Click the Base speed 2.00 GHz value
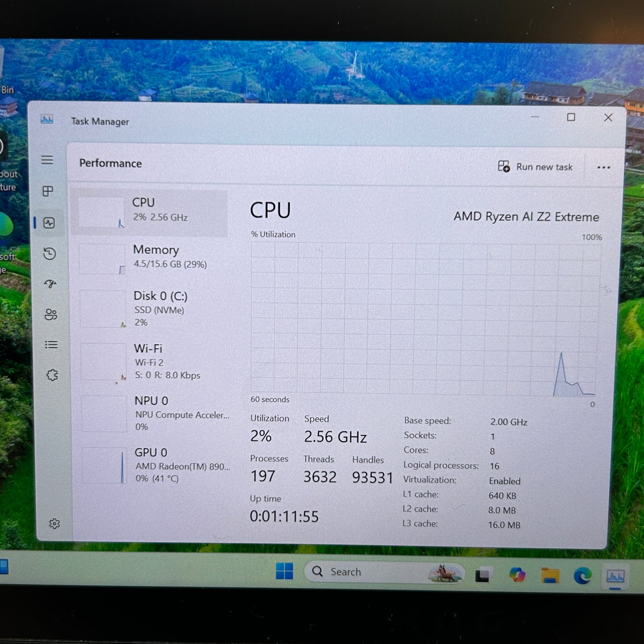This screenshot has width=644, height=644. [509, 422]
